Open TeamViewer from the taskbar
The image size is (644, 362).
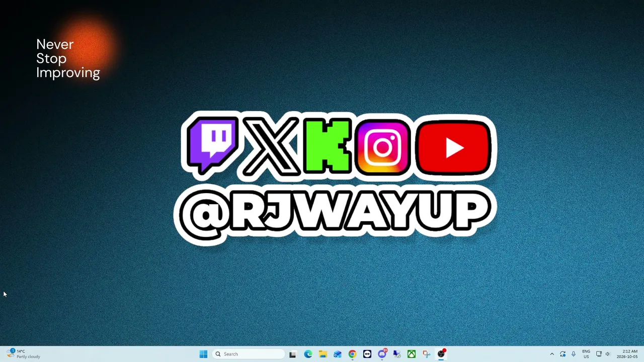367,354
